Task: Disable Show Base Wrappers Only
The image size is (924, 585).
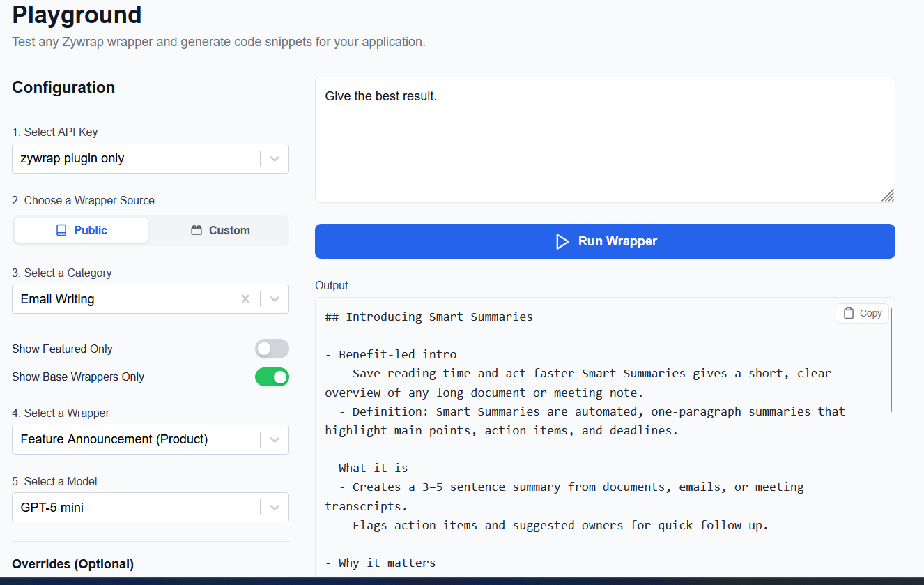Action: pyautogui.click(x=272, y=377)
